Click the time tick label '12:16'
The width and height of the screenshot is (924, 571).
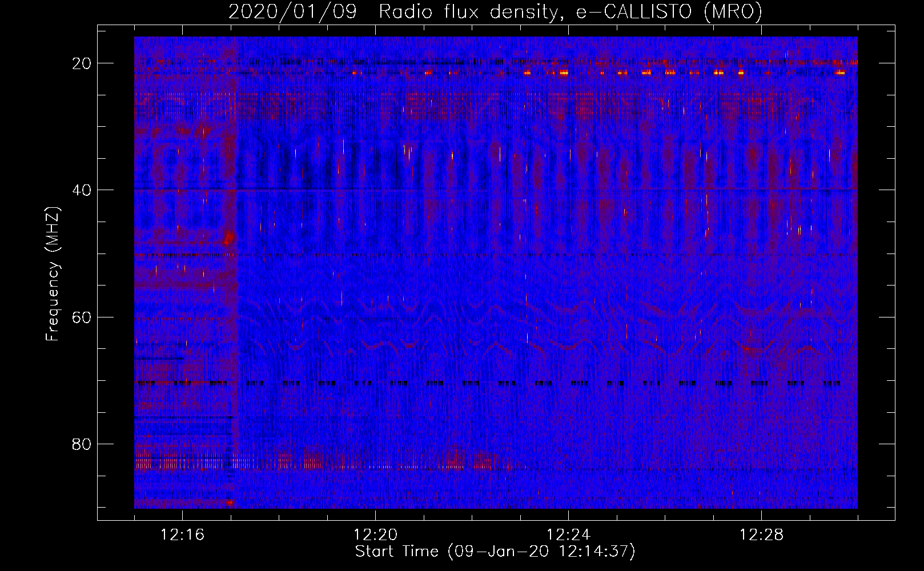[182, 535]
